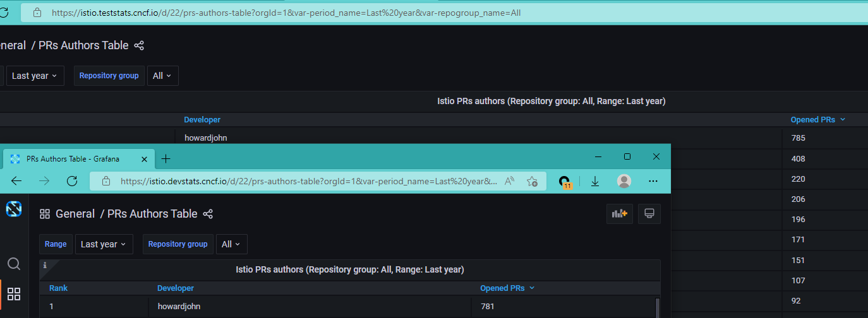Click the 107 value in back window
Image resolution: width=868 pixels, height=318 pixels.
[799, 280]
